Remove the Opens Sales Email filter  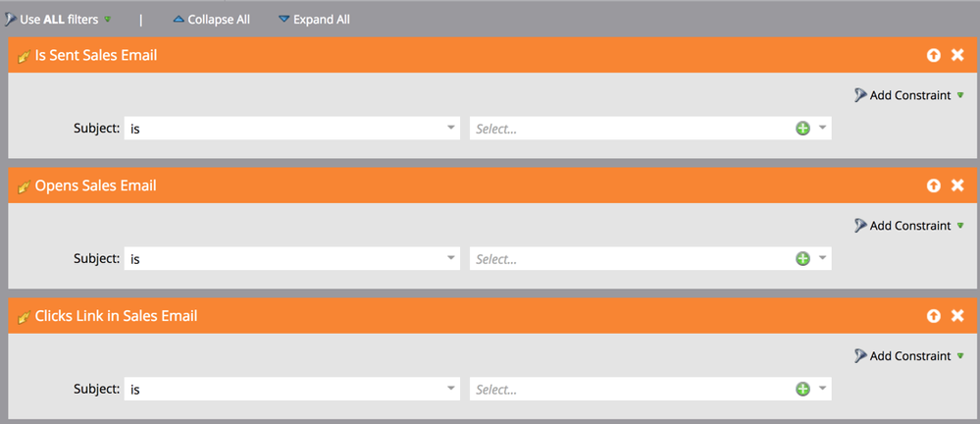[x=956, y=185]
